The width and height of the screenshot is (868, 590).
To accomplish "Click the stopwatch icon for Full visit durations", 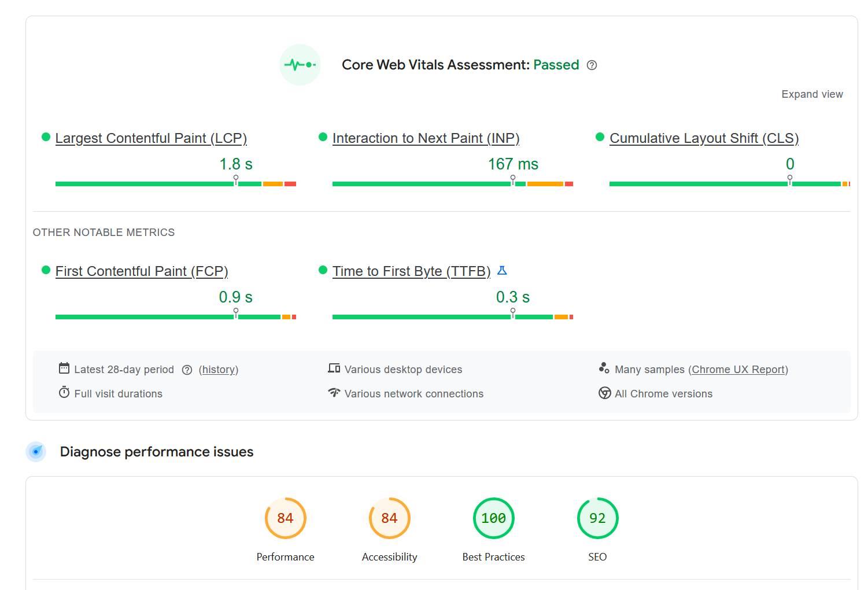I will pos(64,393).
